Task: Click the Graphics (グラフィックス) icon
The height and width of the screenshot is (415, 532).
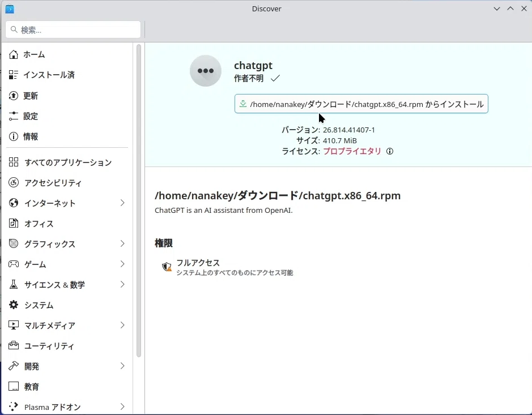Action: (14, 243)
